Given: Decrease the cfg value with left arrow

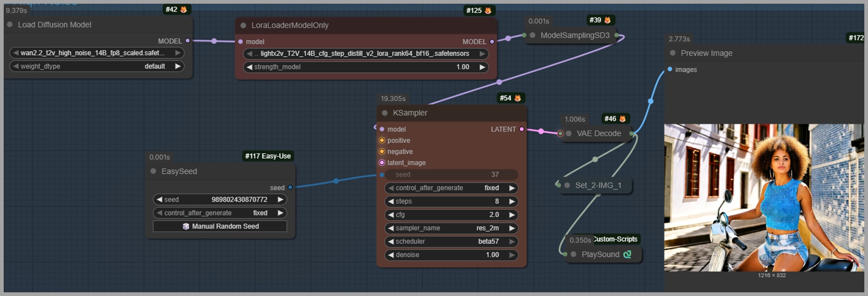Looking at the screenshot, I should click(x=391, y=215).
